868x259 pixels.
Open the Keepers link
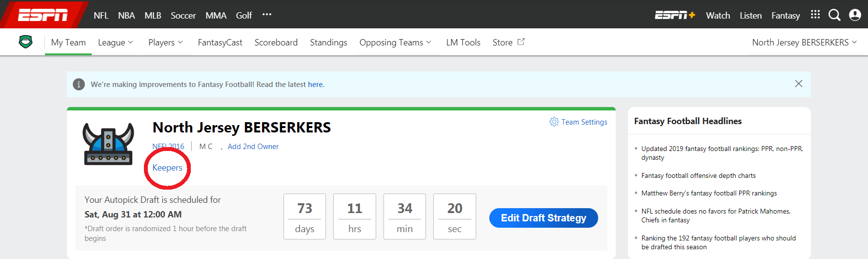tap(167, 168)
